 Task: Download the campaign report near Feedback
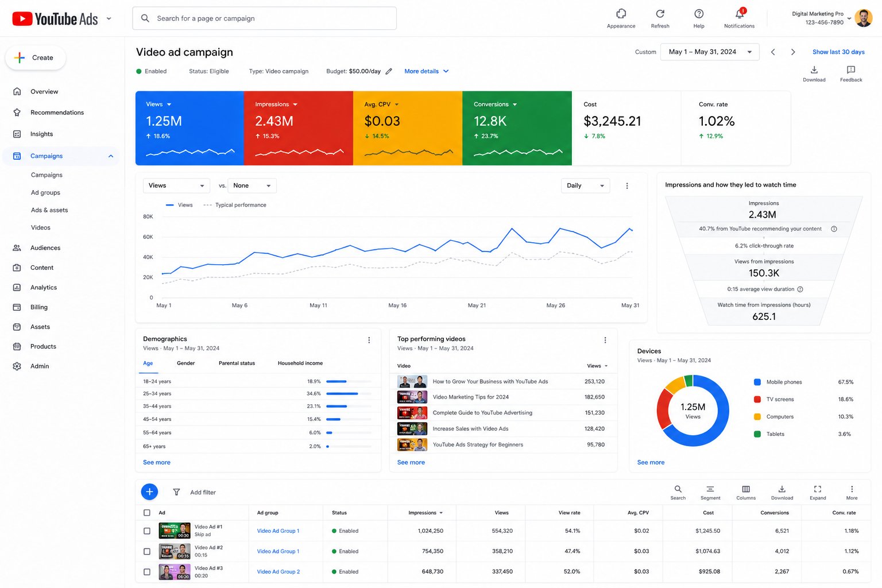[x=814, y=70]
